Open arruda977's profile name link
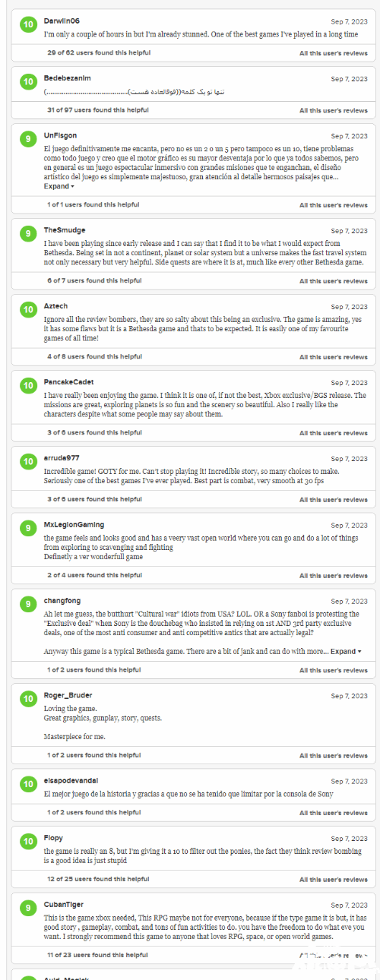The height and width of the screenshot is (980, 380). [x=60, y=458]
